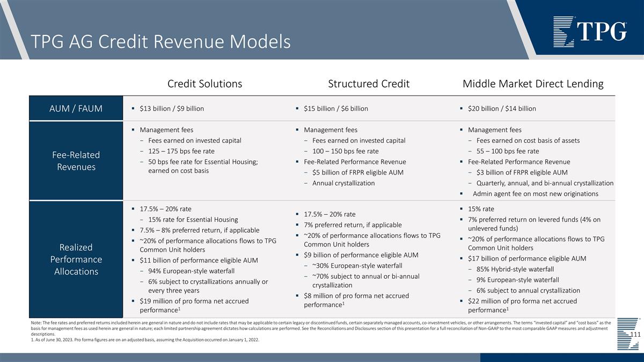Expand the Credit Solutions column header

tap(206, 83)
